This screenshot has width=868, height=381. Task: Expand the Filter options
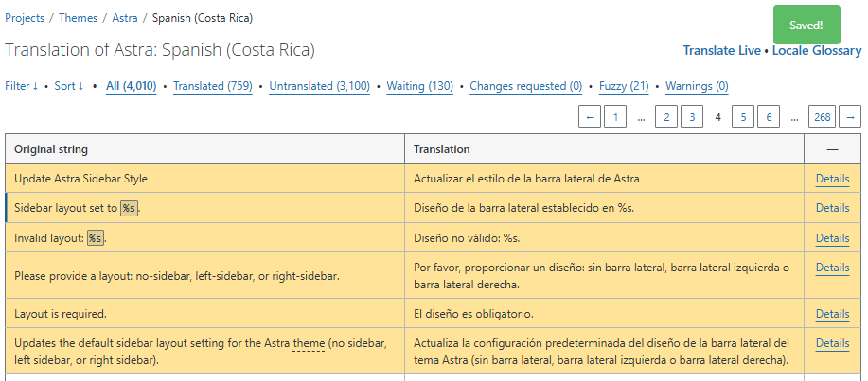coord(22,86)
